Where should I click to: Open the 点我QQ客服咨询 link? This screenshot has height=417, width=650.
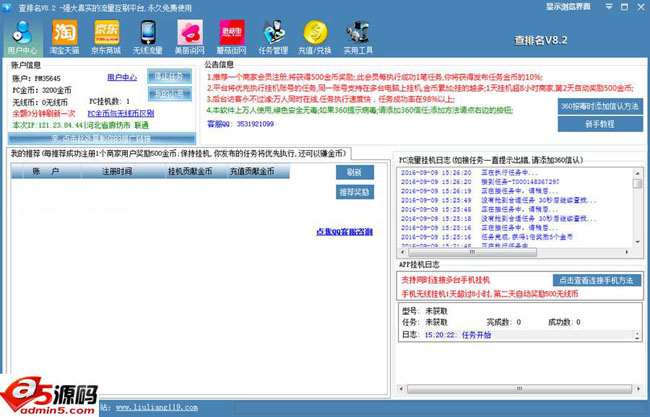(x=344, y=232)
